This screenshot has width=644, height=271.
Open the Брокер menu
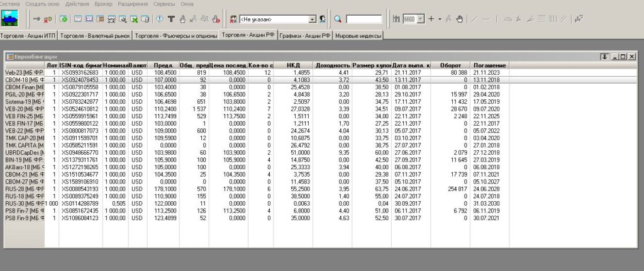point(103,4)
